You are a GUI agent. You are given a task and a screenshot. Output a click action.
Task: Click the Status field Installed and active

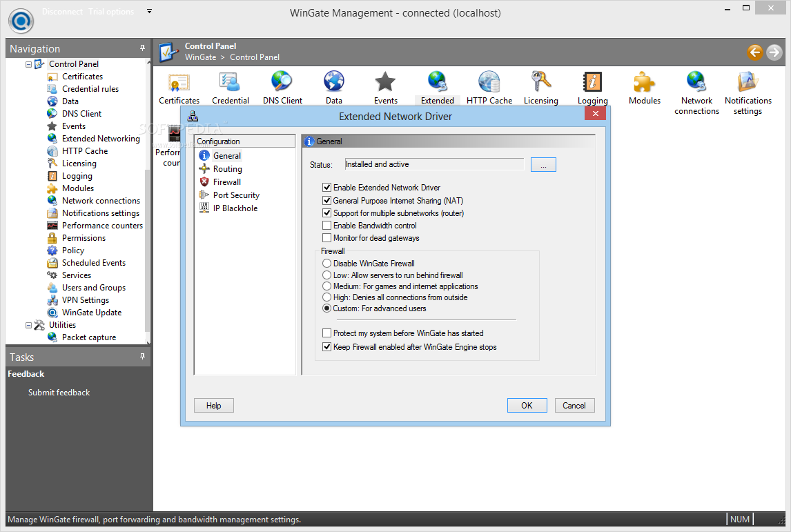coord(434,164)
